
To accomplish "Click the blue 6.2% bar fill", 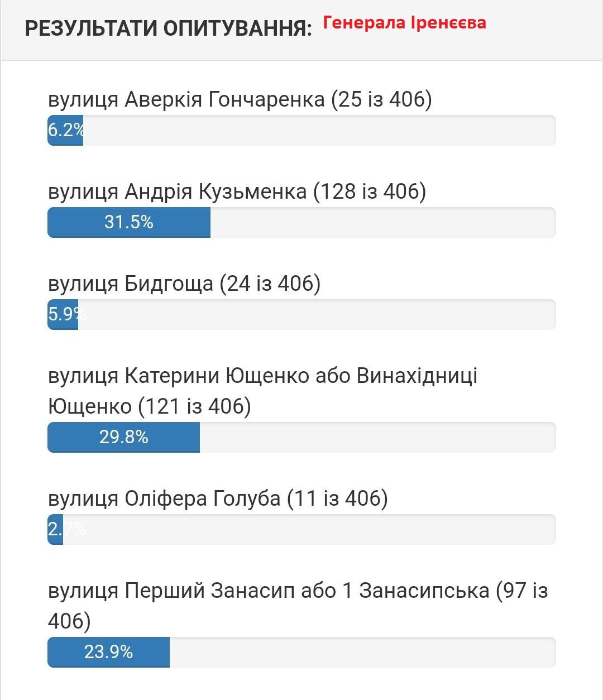I will [65, 131].
